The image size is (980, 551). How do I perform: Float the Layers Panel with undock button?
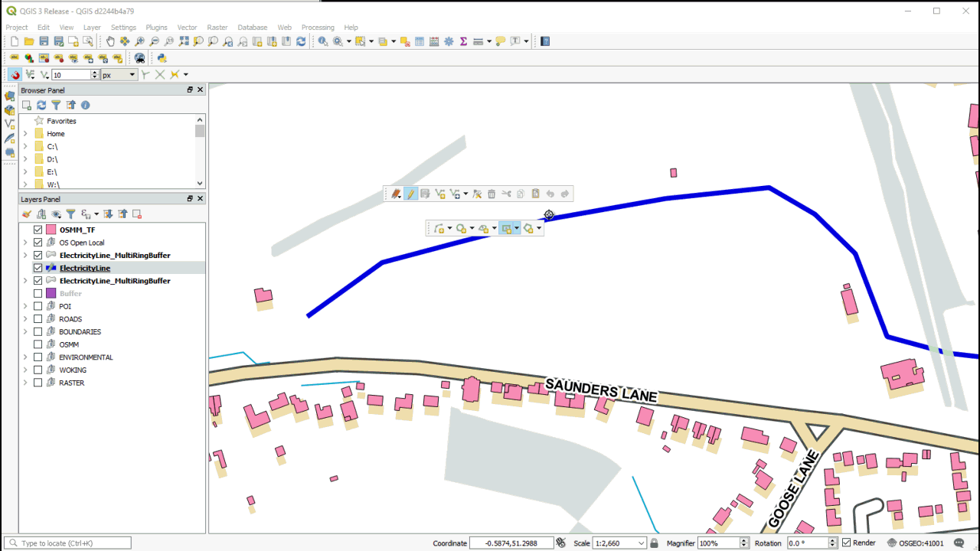point(190,198)
